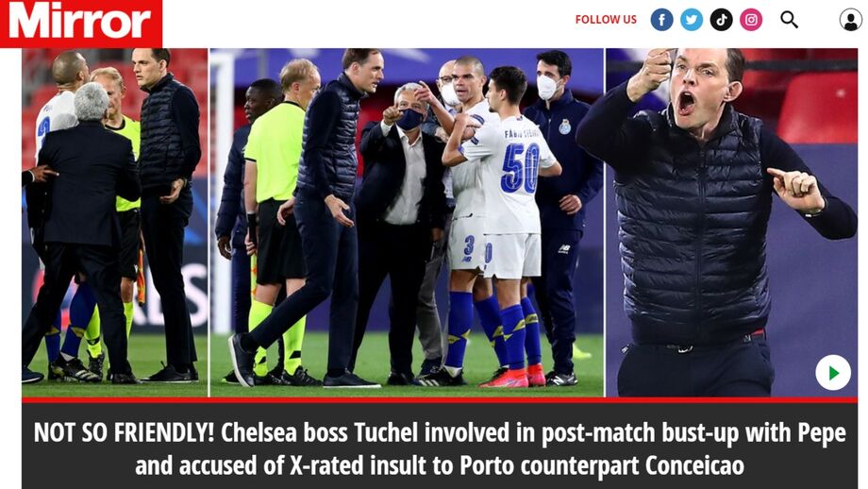
Task: Open the Tuchel bust-up headline article
Action: 440,448
